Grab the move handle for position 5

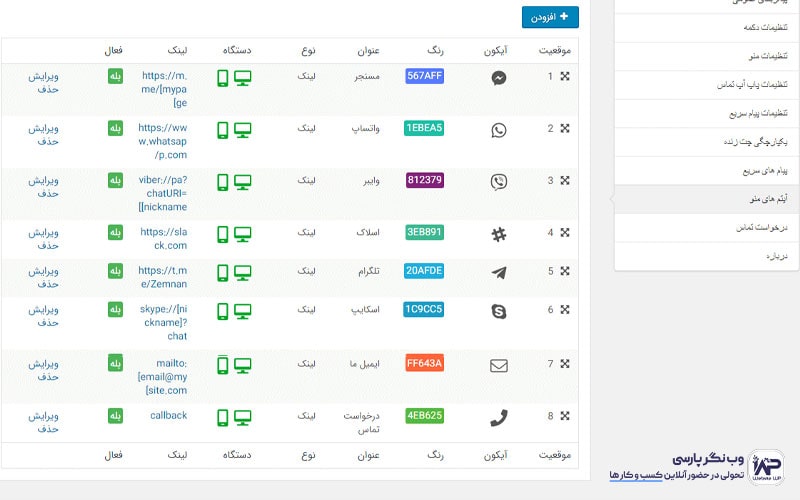click(565, 271)
